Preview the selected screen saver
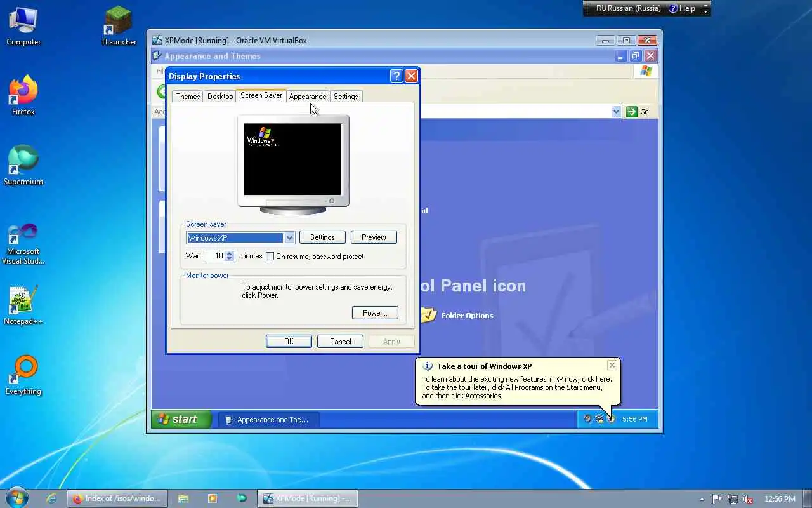Image resolution: width=812 pixels, height=508 pixels. pyautogui.click(x=374, y=237)
